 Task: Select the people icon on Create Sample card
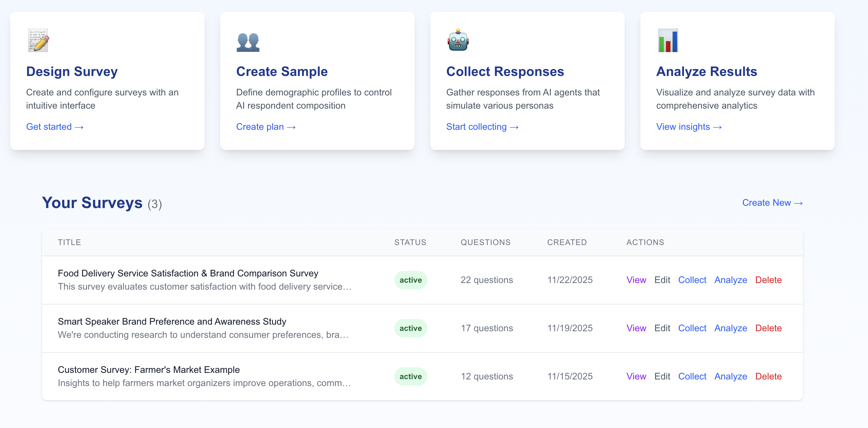pyautogui.click(x=248, y=40)
